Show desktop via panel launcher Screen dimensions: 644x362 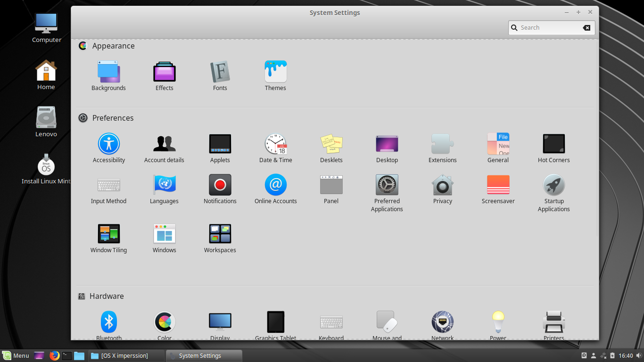pyautogui.click(x=39, y=355)
